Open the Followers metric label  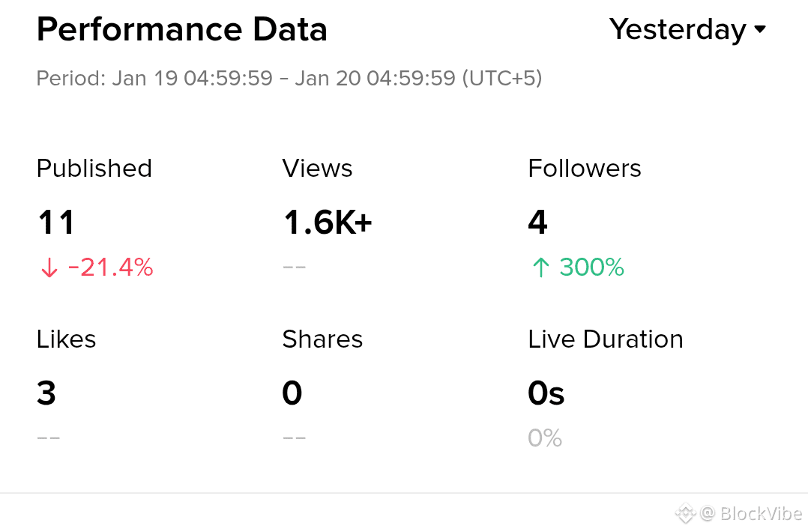585,169
